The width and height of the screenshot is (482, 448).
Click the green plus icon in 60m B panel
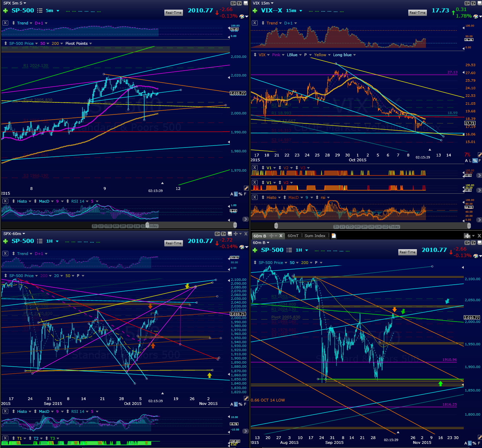(255, 250)
